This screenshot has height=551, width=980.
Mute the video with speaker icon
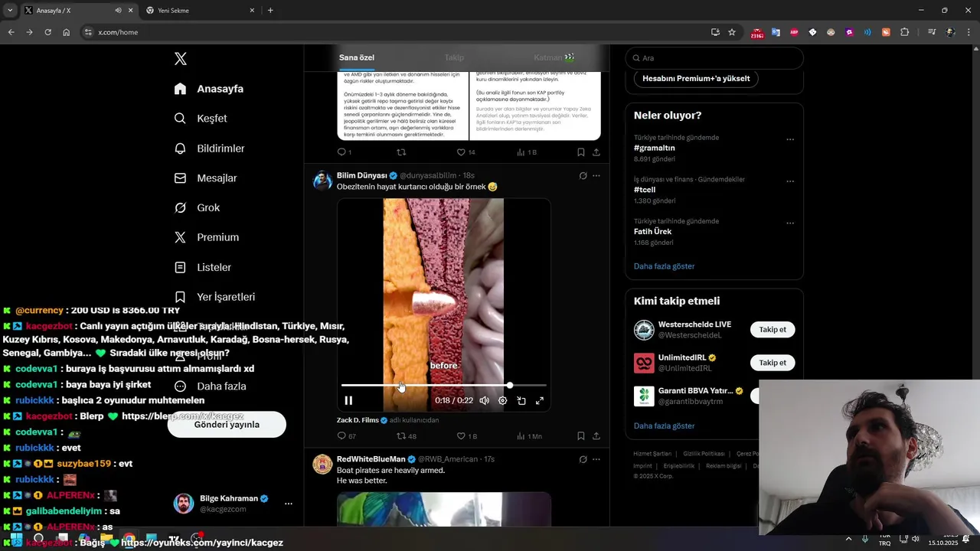(x=484, y=400)
